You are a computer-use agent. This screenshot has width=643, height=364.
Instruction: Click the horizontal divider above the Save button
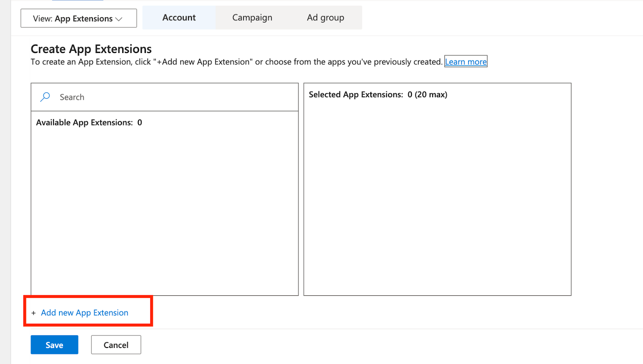[362, 329]
